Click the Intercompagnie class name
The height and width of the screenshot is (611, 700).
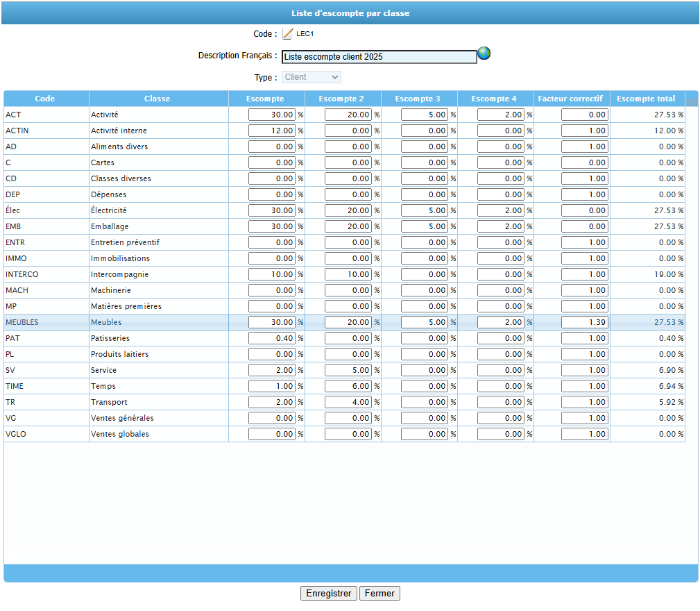119,275
